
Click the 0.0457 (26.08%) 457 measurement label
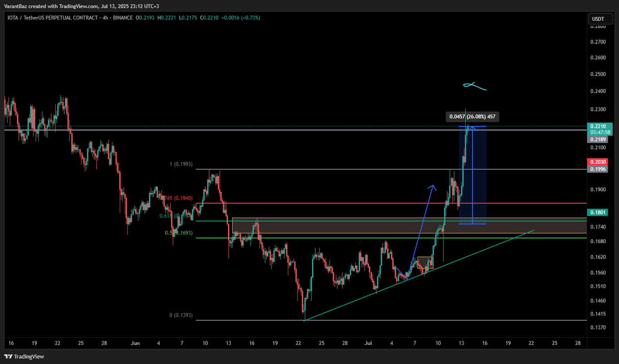pyautogui.click(x=473, y=117)
